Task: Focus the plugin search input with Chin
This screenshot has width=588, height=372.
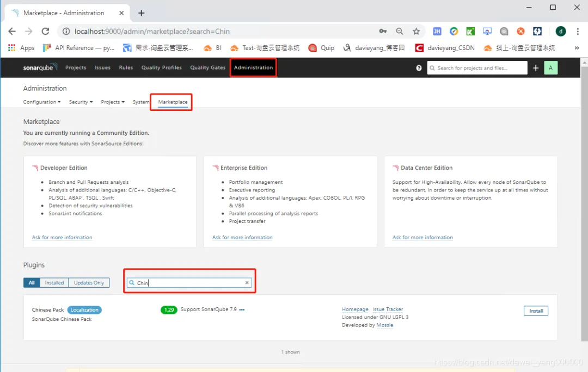Action: click(x=189, y=283)
